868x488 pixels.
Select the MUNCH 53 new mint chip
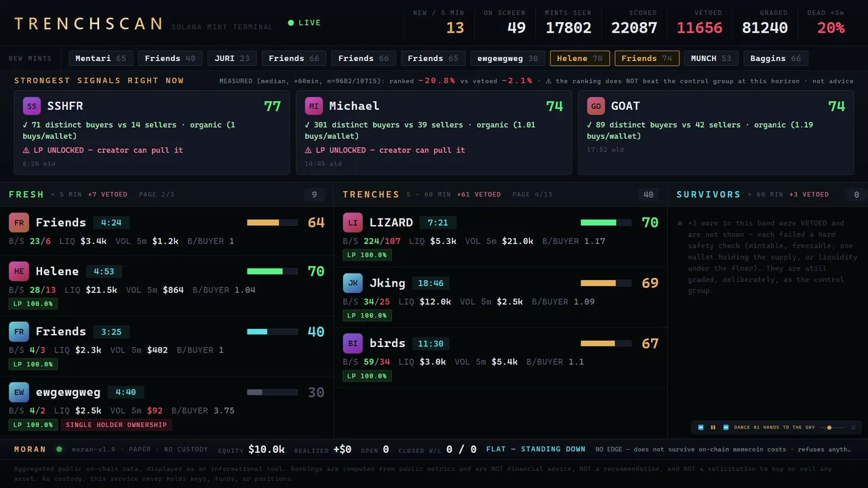tap(711, 58)
